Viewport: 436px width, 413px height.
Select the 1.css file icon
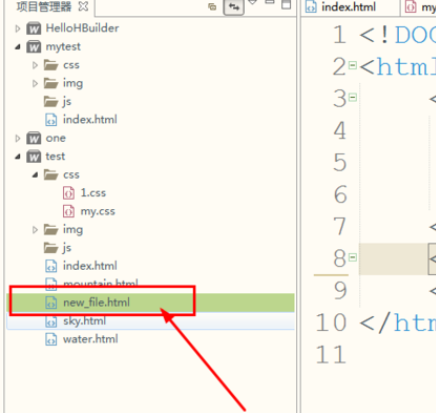click(x=69, y=193)
